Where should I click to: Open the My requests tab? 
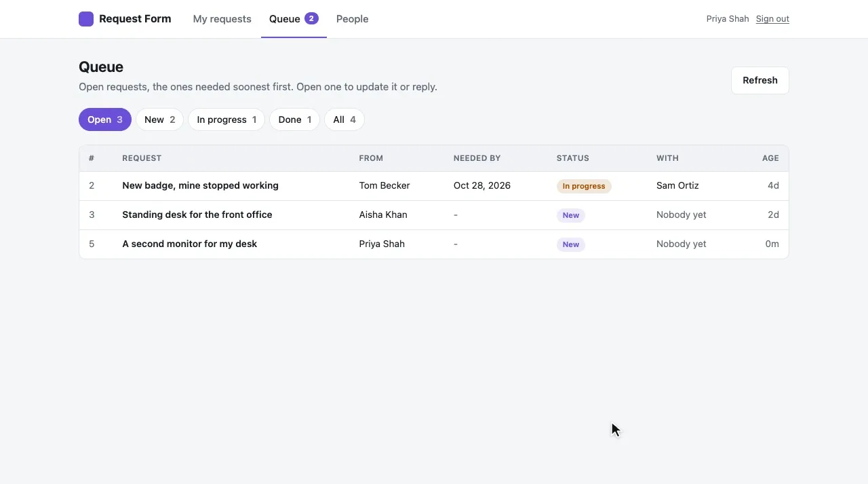pyautogui.click(x=222, y=19)
